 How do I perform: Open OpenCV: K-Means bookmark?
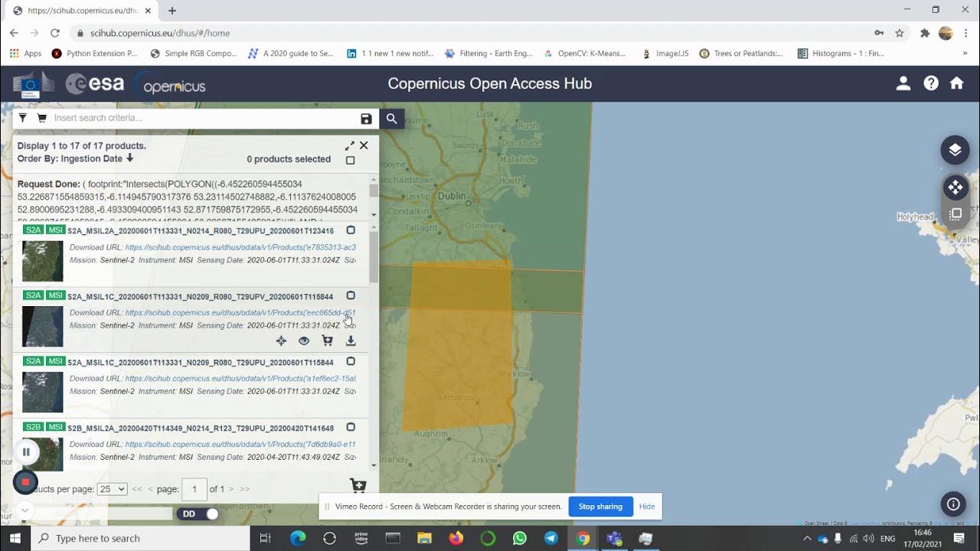(x=585, y=54)
